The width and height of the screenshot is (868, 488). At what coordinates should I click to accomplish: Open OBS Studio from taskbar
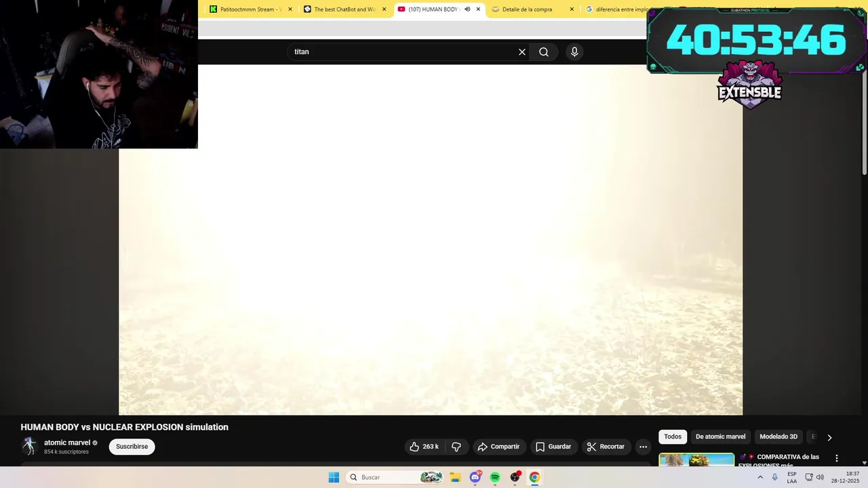point(515,477)
